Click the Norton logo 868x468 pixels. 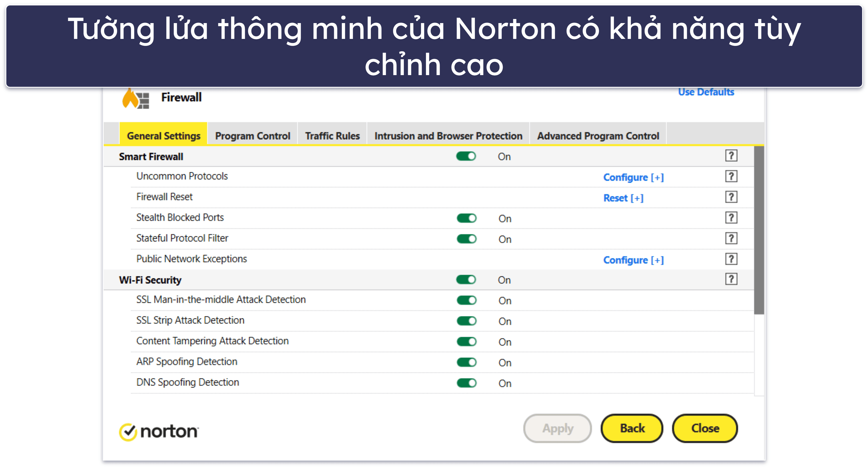(x=159, y=432)
